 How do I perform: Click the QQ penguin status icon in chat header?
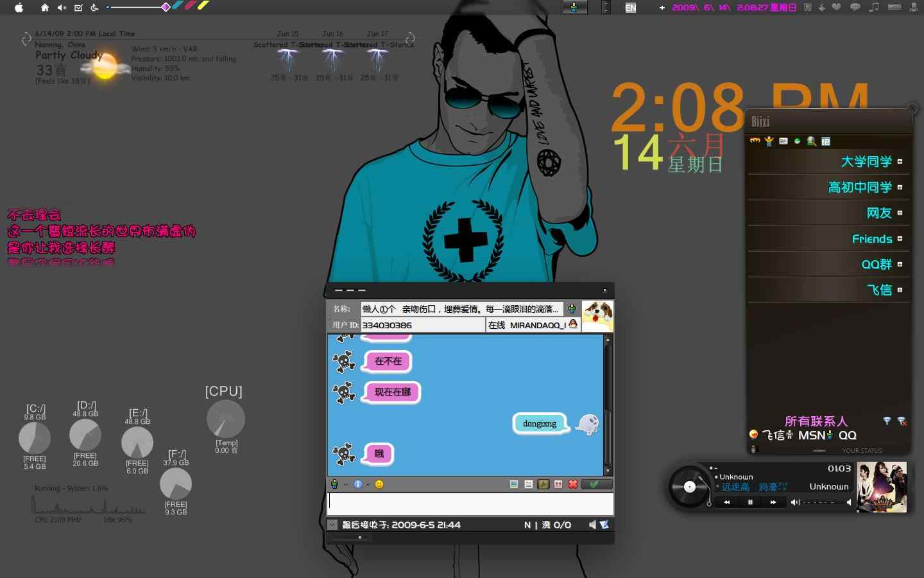point(573,325)
